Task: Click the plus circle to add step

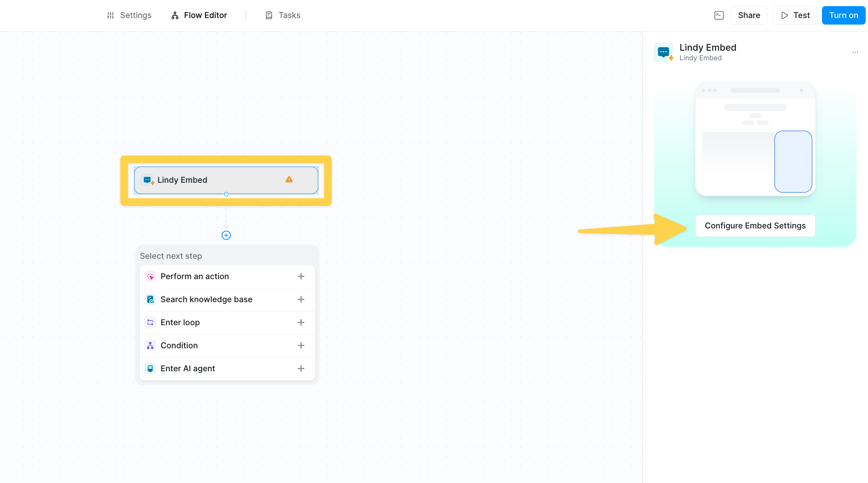Action: (226, 235)
